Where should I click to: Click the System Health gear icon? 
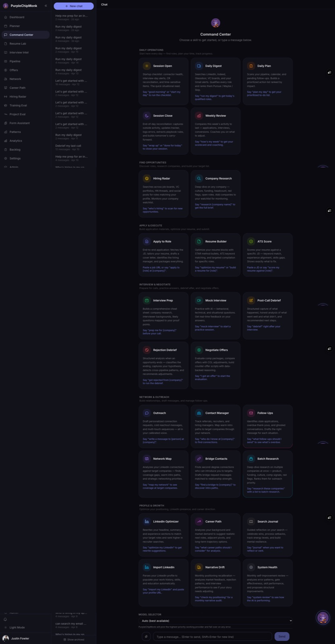[251, 567]
